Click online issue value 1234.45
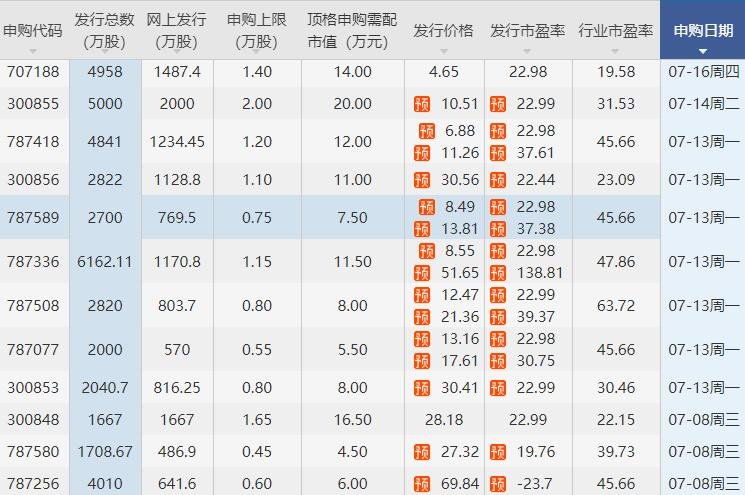 [177, 142]
